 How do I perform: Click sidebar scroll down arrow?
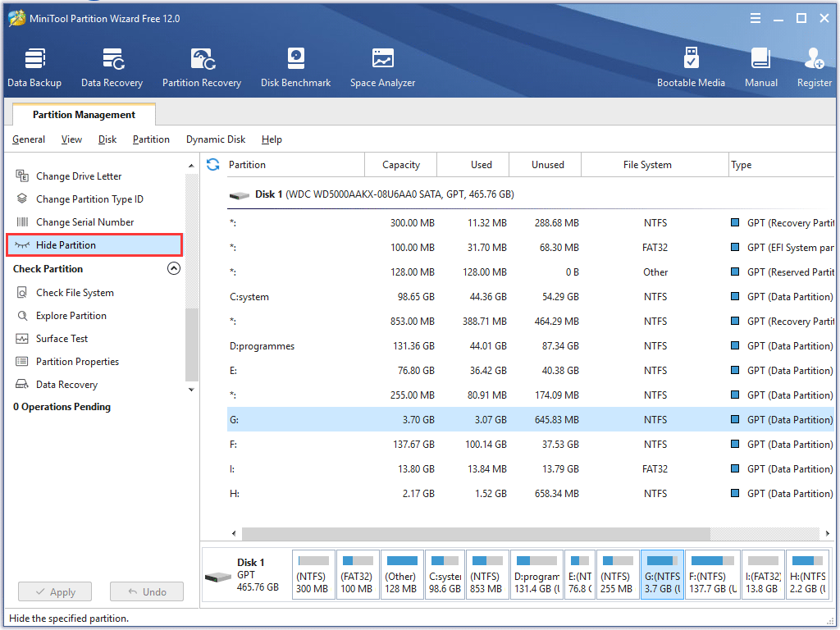[191, 390]
